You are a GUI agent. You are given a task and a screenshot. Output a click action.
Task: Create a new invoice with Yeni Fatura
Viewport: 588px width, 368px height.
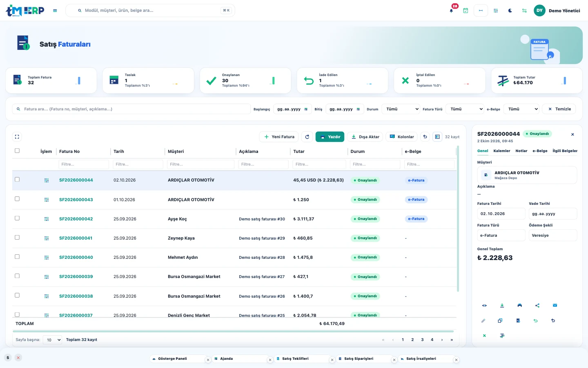coord(279,137)
